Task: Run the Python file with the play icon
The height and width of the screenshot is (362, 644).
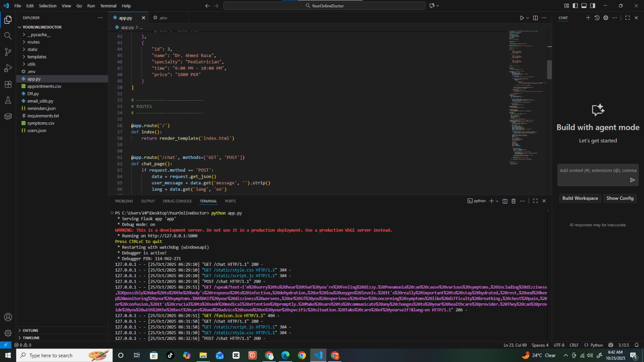Action: pyautogui.click(x=522, y=18)
